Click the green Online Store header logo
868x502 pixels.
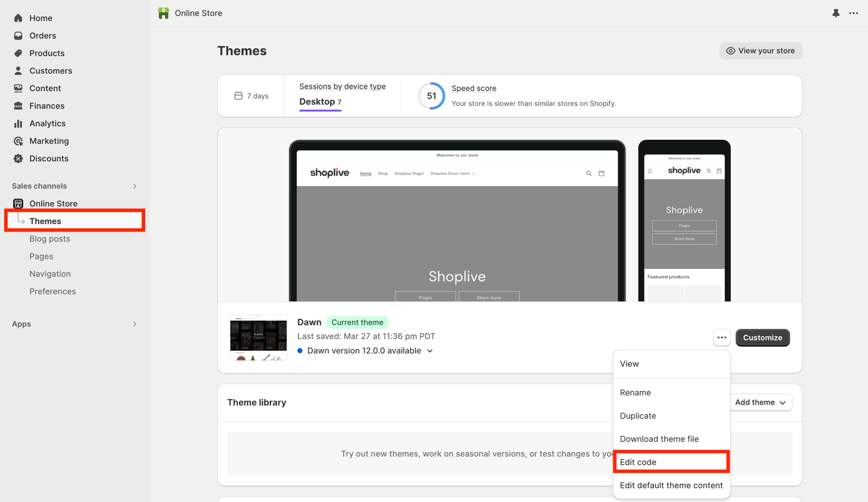(x=163, y=13)
